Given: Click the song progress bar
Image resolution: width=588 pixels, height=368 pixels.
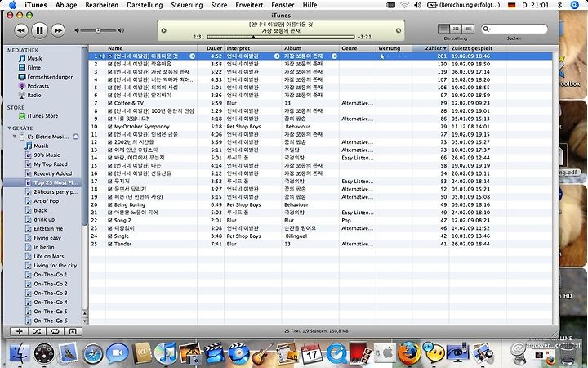Looking at the screenshot, I should 281,37.
